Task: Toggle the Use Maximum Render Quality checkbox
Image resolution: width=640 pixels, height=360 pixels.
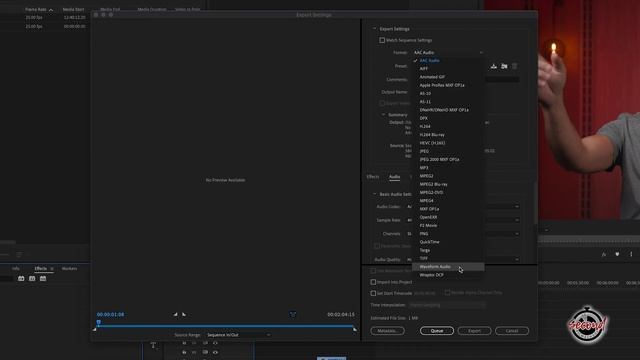Action: (373, 271)
